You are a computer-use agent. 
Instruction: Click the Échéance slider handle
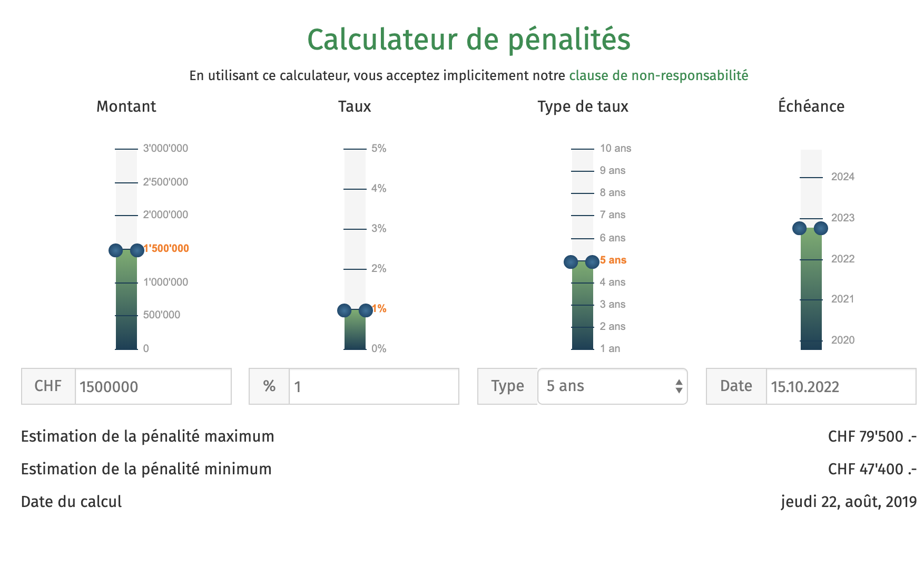(810, 228)
